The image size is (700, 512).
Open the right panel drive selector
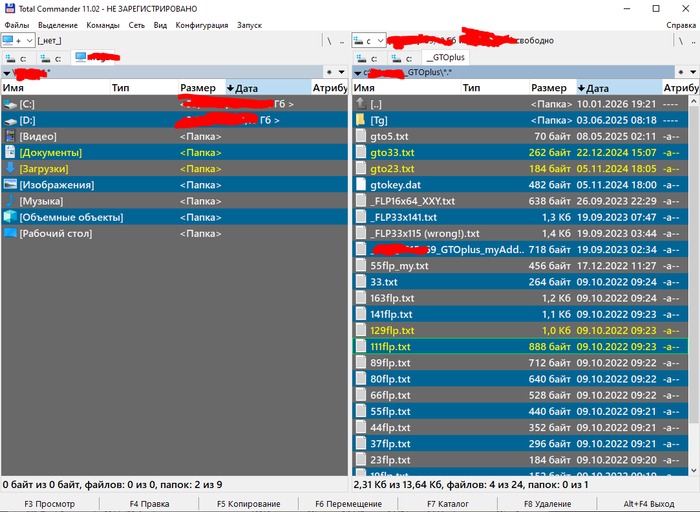pyautogui.click(x=369, y=41)
